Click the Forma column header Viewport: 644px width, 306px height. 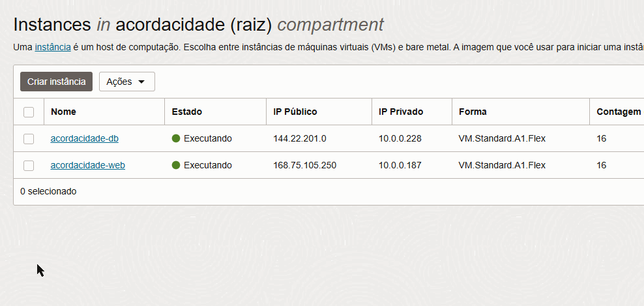tap(473, 112)
